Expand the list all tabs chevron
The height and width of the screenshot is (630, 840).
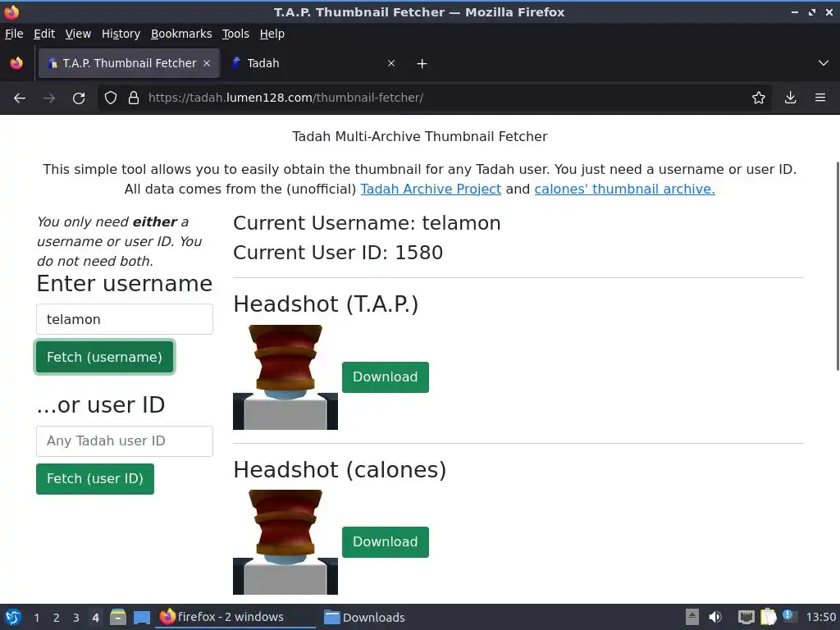824,63
